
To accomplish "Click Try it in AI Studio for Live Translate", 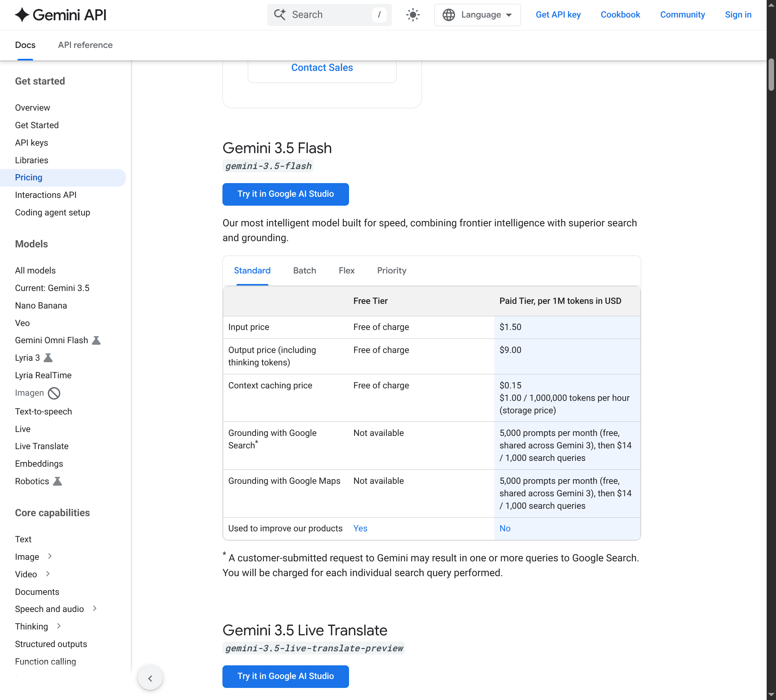I will 286,676.
